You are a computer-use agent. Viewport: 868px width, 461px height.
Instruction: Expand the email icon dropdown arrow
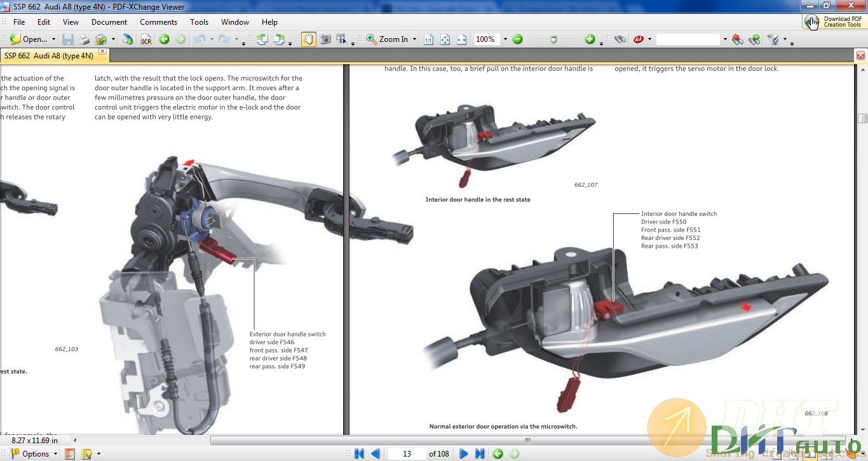(x=113, y=39)
